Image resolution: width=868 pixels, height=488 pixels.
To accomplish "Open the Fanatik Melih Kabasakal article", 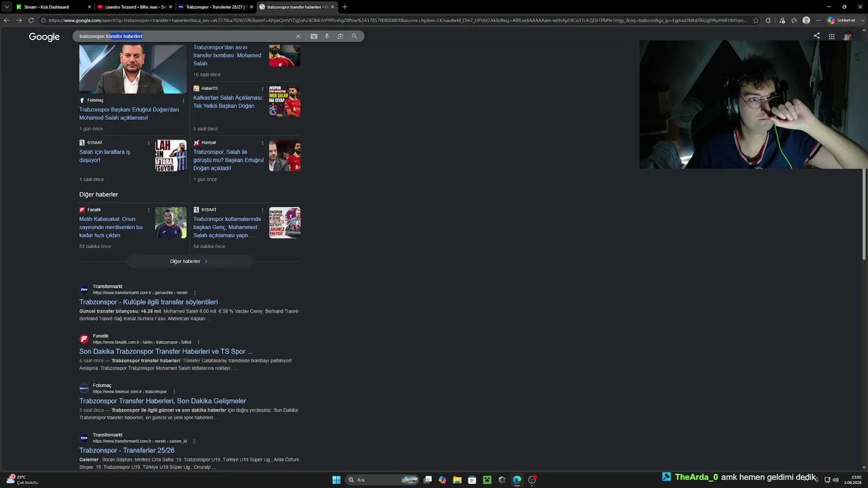I will click(111, 227).
